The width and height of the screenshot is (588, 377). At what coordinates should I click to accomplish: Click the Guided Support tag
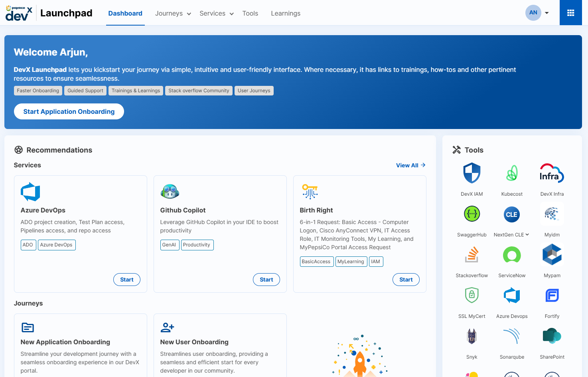[x=85, y=91]
